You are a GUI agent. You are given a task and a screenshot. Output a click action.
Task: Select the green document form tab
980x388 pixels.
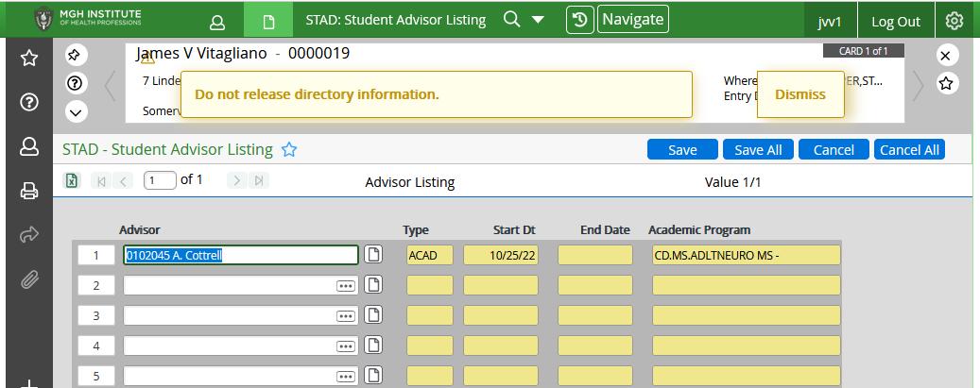[x=268, y=21]
